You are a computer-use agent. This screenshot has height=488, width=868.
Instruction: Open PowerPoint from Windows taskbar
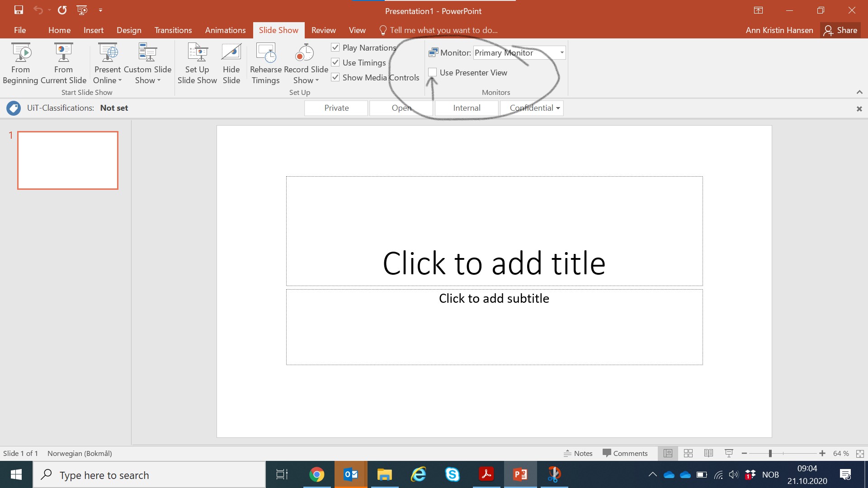pos(520,474)
